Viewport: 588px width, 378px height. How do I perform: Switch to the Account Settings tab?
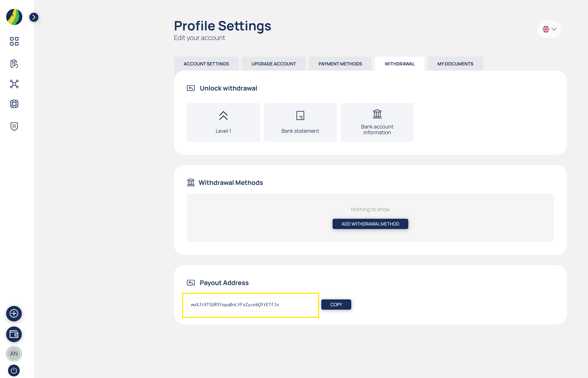206,64
